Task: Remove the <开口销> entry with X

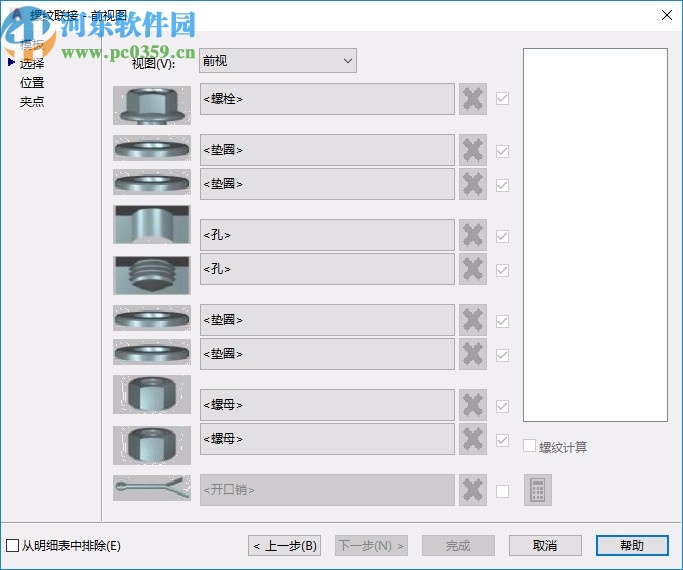Action: click(473, 490)
